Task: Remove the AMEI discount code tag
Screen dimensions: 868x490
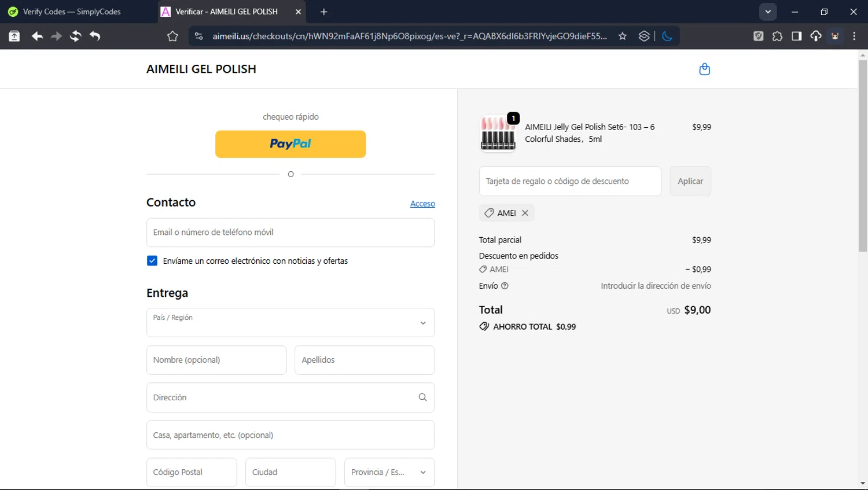Action: tap(525, 213)
